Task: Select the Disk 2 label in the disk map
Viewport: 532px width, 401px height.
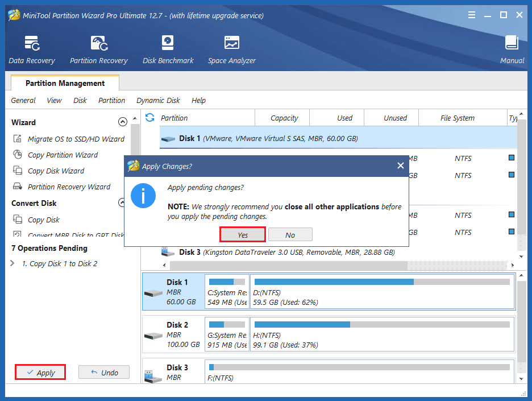Action: tap(177, 325)
